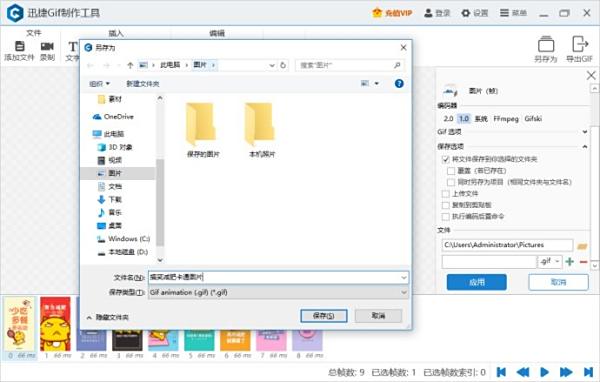The height and width of the screenshot is (382, 600).
Task: Click the 导出GIF export icon
Action: (x=580, y=44)
